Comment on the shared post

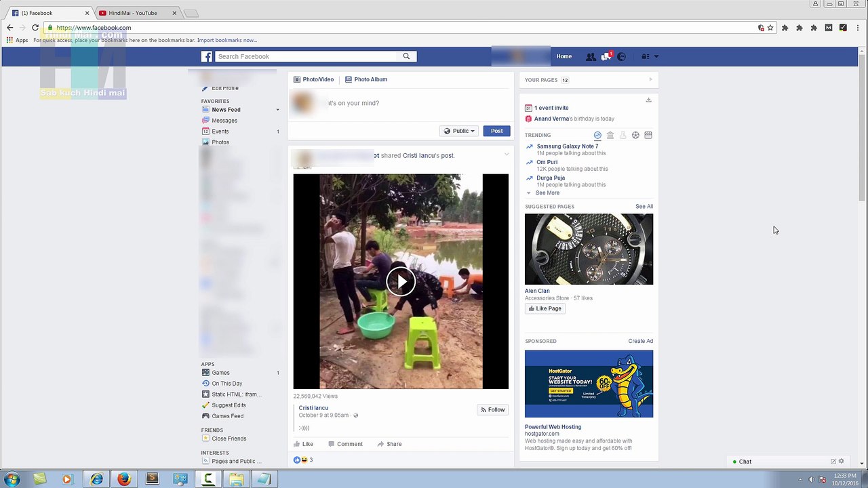pos(345,445)
